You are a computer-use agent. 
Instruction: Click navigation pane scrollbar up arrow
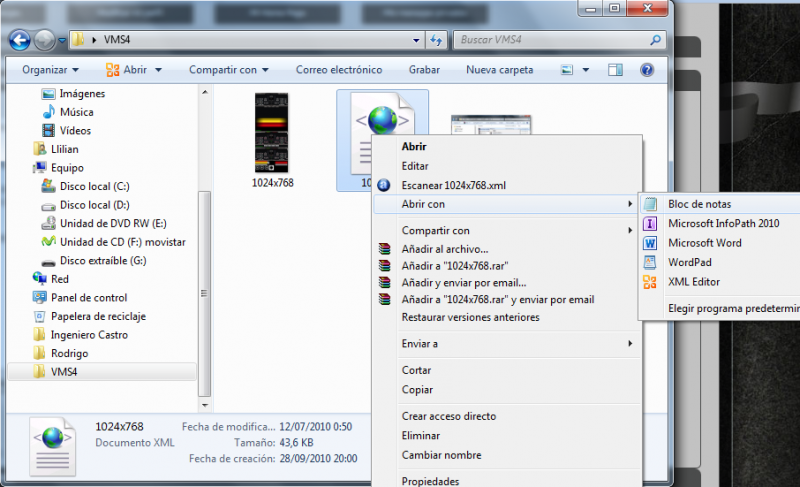click(205, 92)
